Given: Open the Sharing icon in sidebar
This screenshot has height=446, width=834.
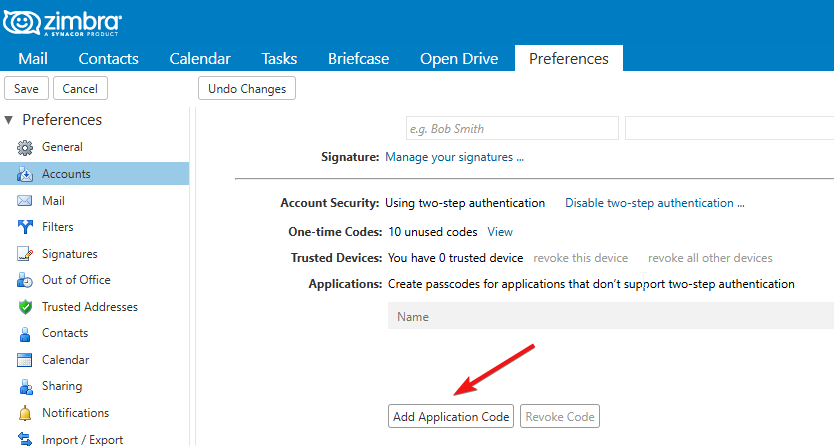Looking at the screenshot, I should 25,386.
